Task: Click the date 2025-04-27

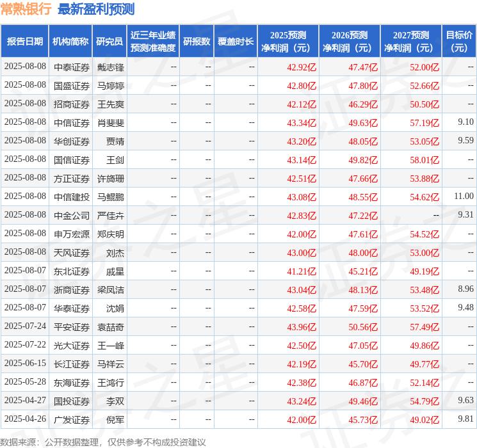Action: click(x=25, y=400)
